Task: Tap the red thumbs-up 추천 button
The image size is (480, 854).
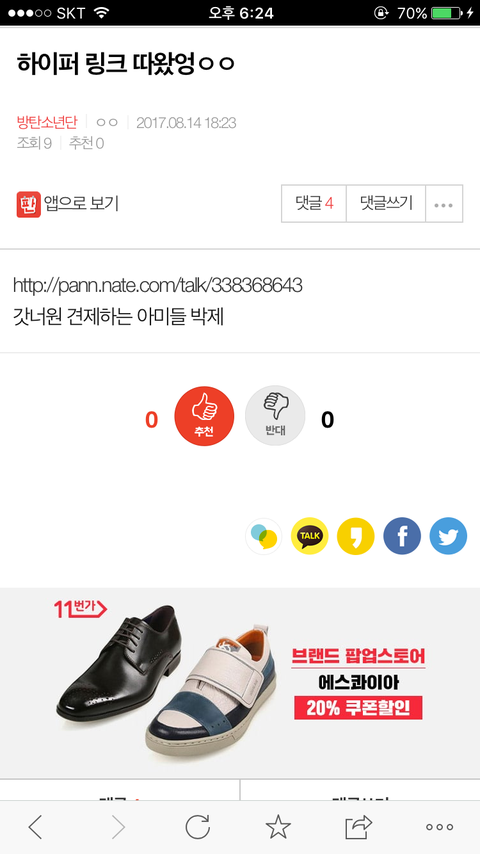Action: pos(204,417)
